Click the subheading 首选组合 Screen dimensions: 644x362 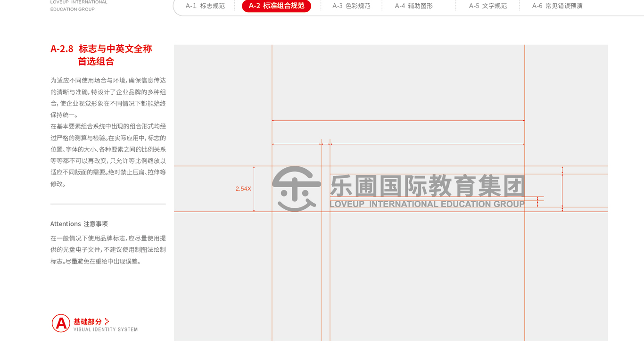(x=96, y=61)
